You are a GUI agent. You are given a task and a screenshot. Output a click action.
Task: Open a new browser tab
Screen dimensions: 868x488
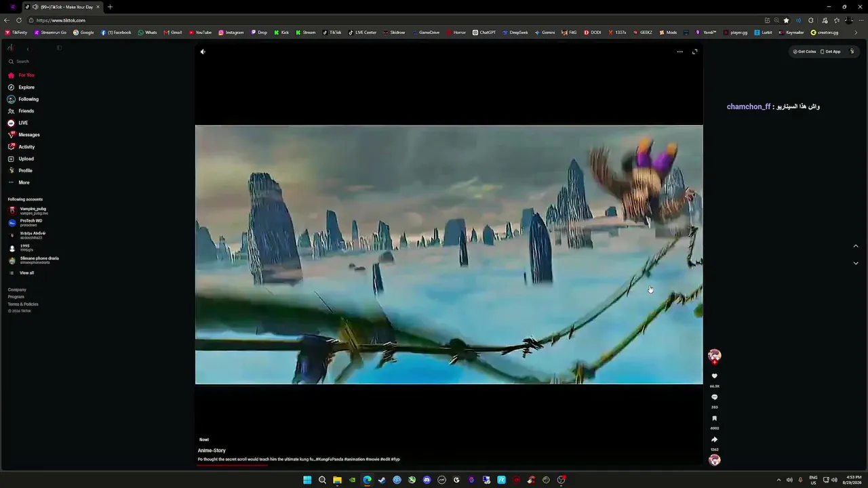(110, 7)
